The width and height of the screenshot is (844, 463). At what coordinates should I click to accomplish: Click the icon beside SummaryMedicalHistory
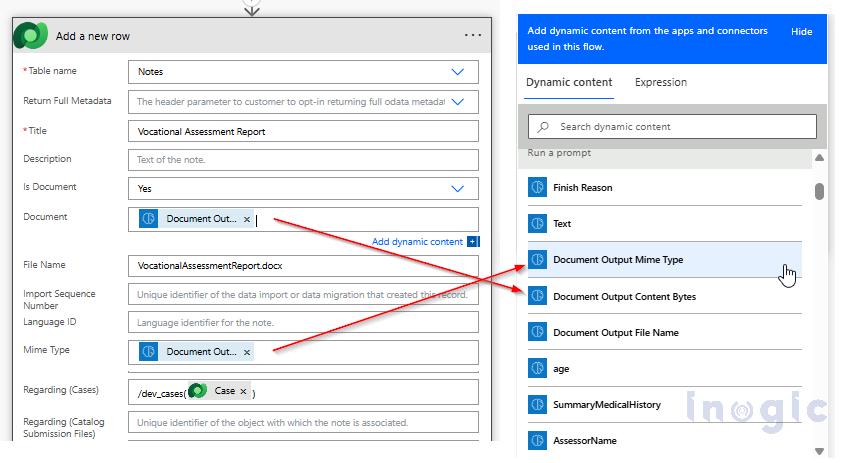pyautogui.click(x=537, y=404)
